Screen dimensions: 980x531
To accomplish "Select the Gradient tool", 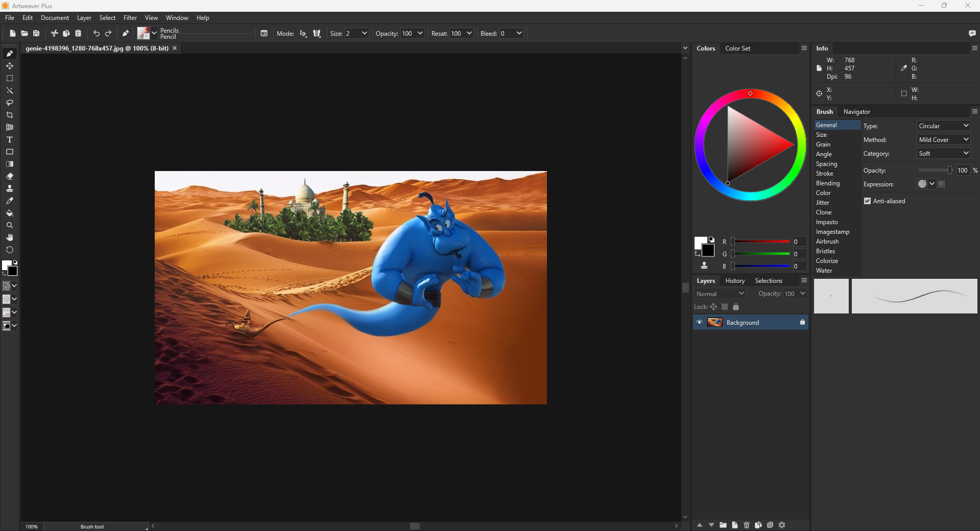I will click(10, 164).
